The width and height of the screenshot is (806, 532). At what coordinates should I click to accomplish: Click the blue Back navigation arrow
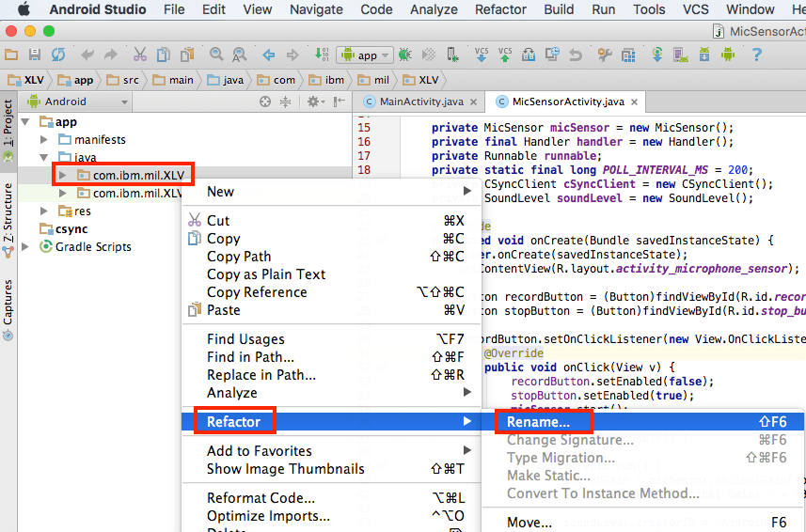tap(268, 55)
